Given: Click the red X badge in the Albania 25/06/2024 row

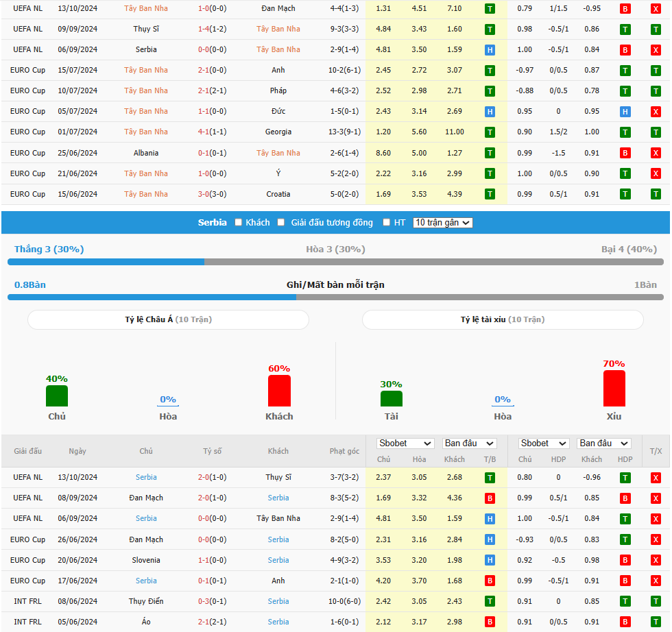Looking at the screenshot, I should (x=656, y=153).
